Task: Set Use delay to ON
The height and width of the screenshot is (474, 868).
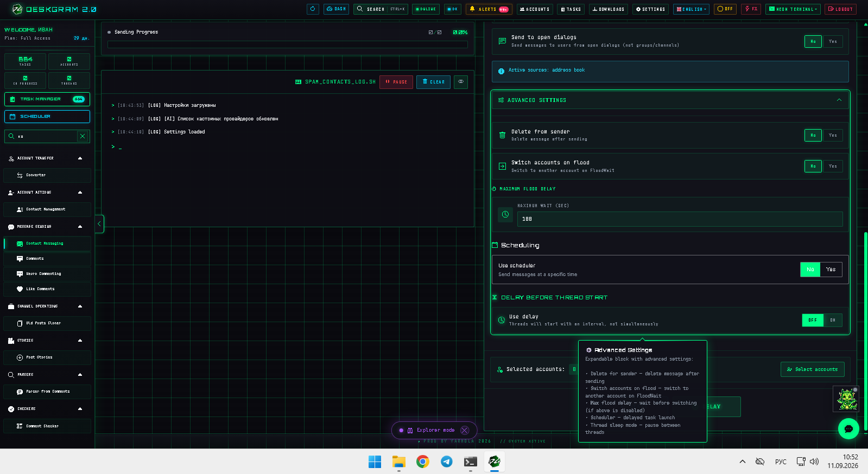Action: [833, 320]
